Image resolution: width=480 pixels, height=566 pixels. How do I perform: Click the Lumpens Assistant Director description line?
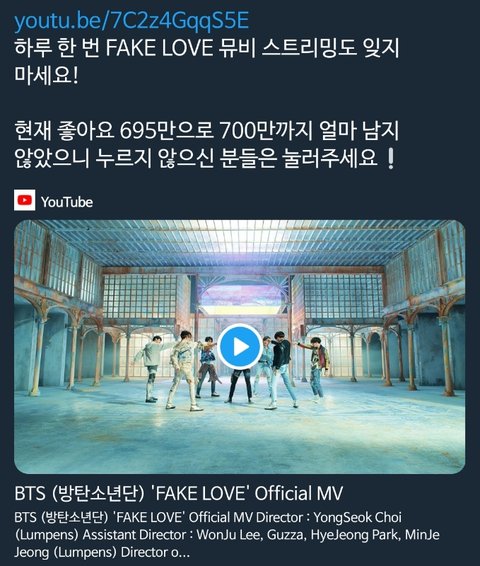pyautogui.click(x=227, y=535)
